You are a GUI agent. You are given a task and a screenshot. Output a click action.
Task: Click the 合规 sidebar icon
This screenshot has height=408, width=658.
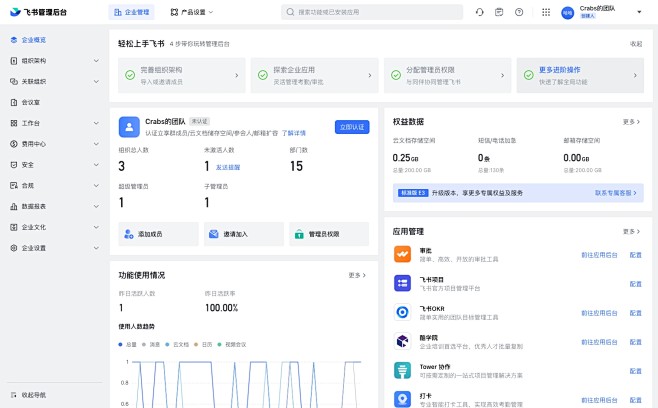[x=14, y=186]
